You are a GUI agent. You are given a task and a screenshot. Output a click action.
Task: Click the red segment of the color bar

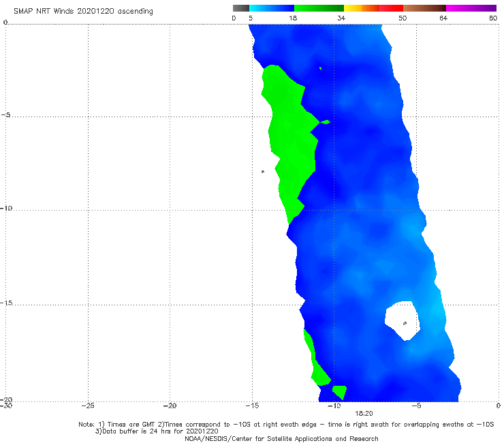[x=391, y=8]
